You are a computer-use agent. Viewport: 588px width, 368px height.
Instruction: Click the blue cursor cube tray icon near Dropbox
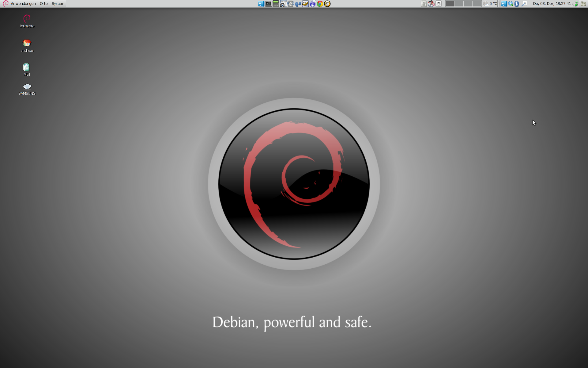click(504, 4)
